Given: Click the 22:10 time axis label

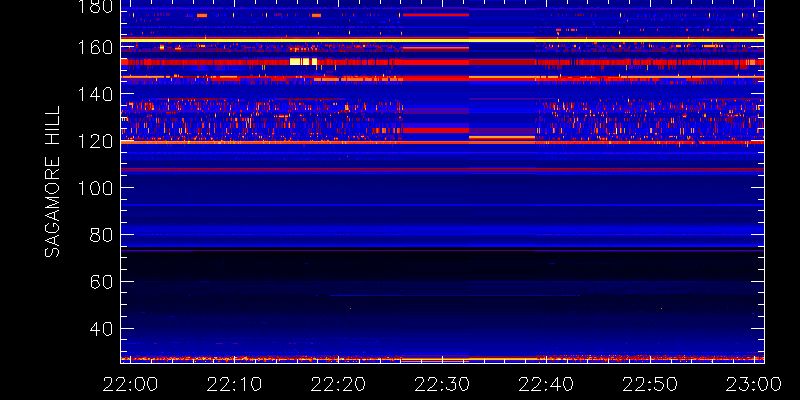Looking at the screenshot, I should point(233,384).
